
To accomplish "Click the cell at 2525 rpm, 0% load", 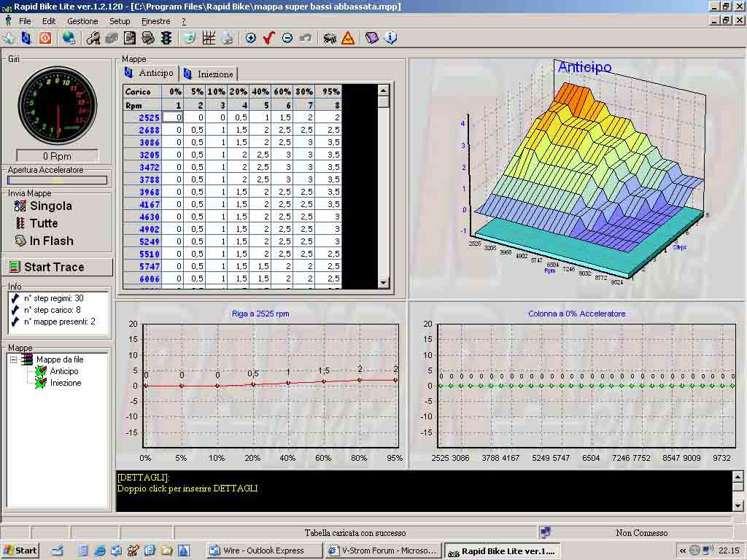I will [x=172, y=117].
